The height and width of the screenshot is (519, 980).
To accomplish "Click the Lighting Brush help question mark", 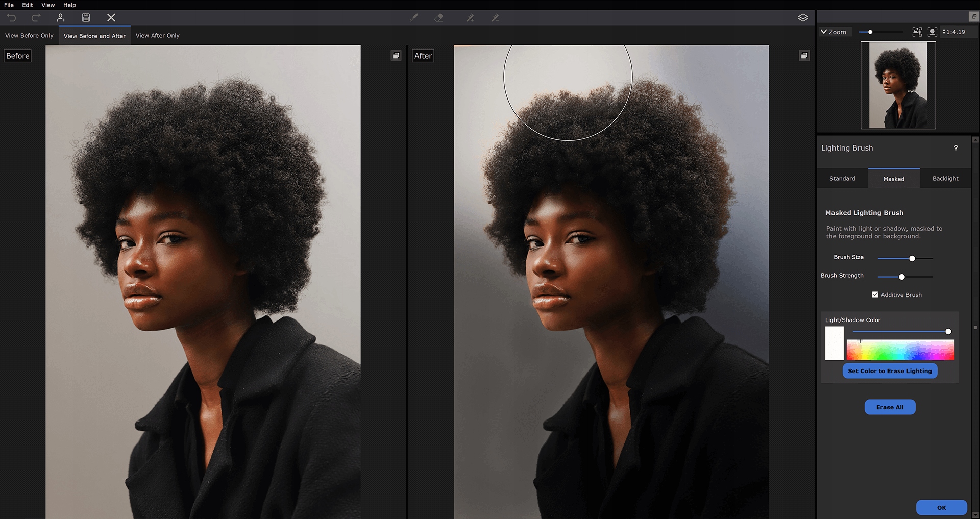I will (x=955, y=148).
